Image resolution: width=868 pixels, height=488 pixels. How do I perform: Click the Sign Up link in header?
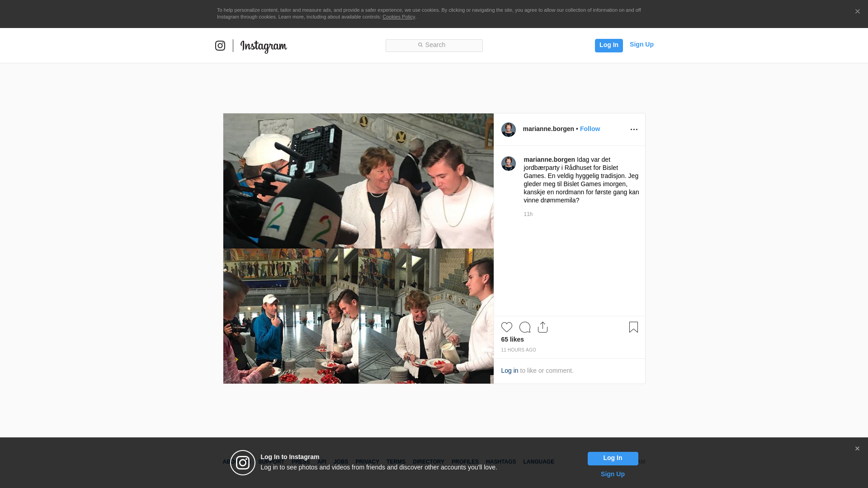(642, 44)
